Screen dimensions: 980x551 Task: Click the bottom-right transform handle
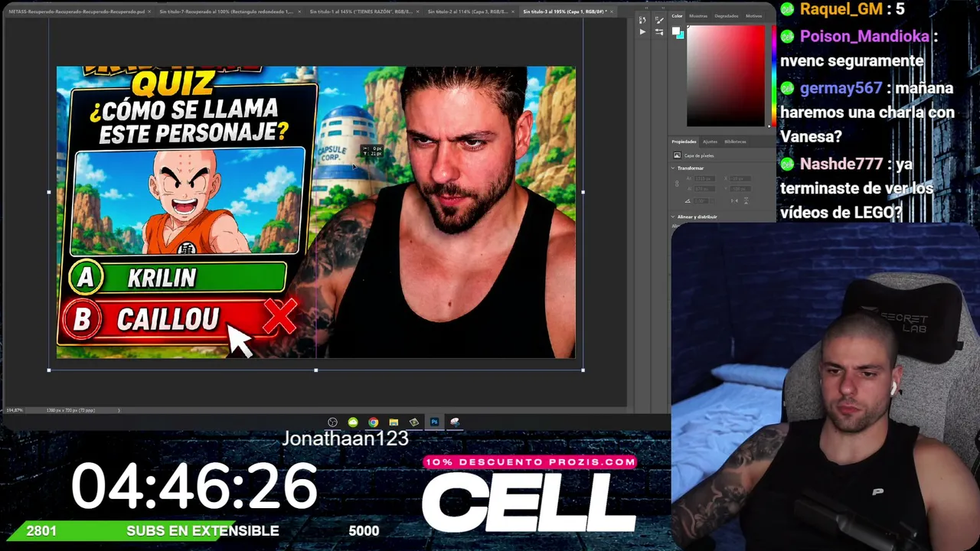click(x=583, y=370)
